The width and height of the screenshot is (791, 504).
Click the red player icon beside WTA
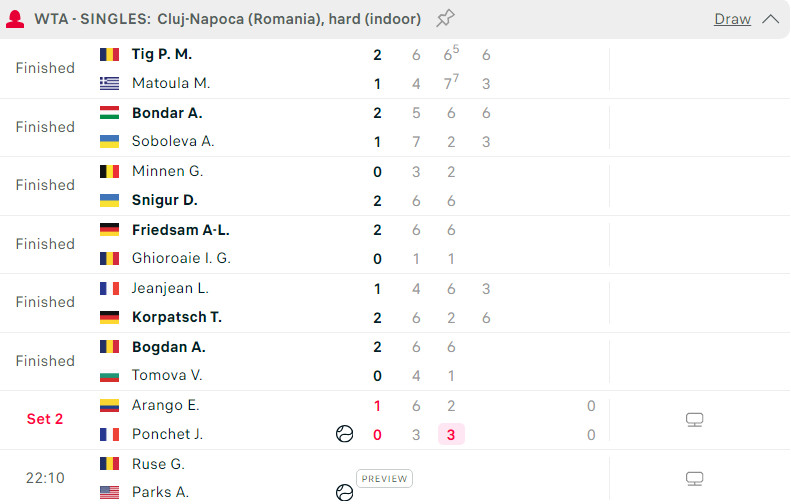click(x=16, y=19)
